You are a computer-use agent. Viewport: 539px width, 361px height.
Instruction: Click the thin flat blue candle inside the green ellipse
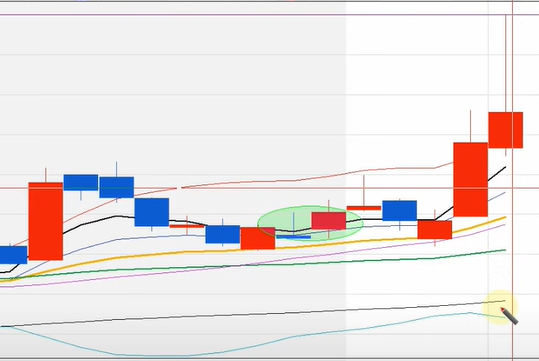click(x=294, y=237)
